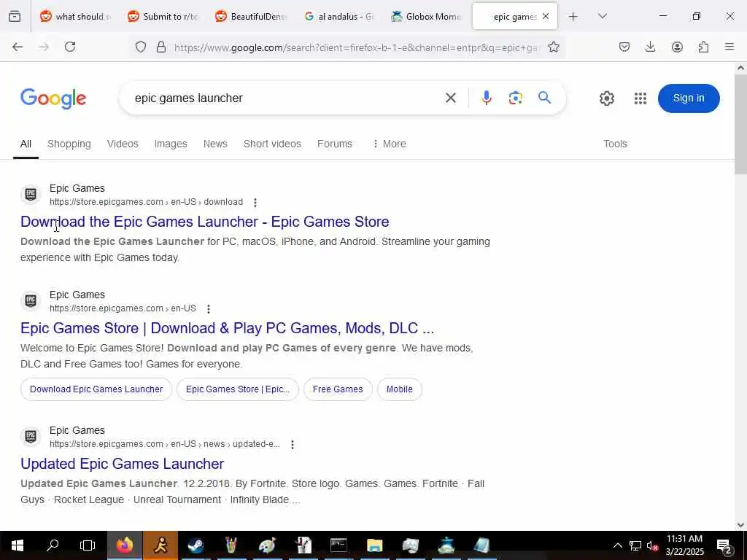Image resolution: width=747 pixels, height=560 pixels.
Task: Open the Firefox downloads panel
Action: 650,47
